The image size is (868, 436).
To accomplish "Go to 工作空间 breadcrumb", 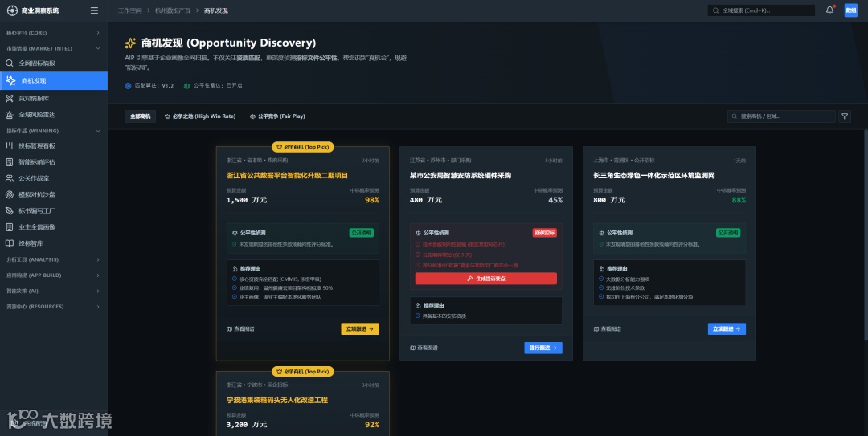I will pyautogui.click(x=130, y=10).
